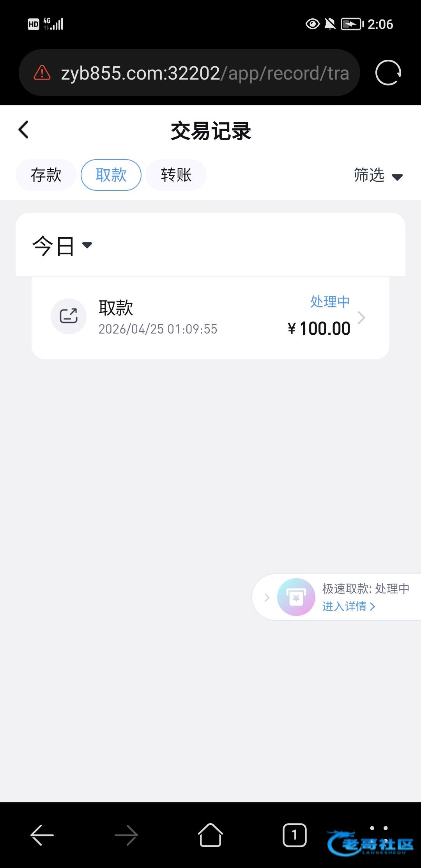Tap the browser forward arrow

126,835
